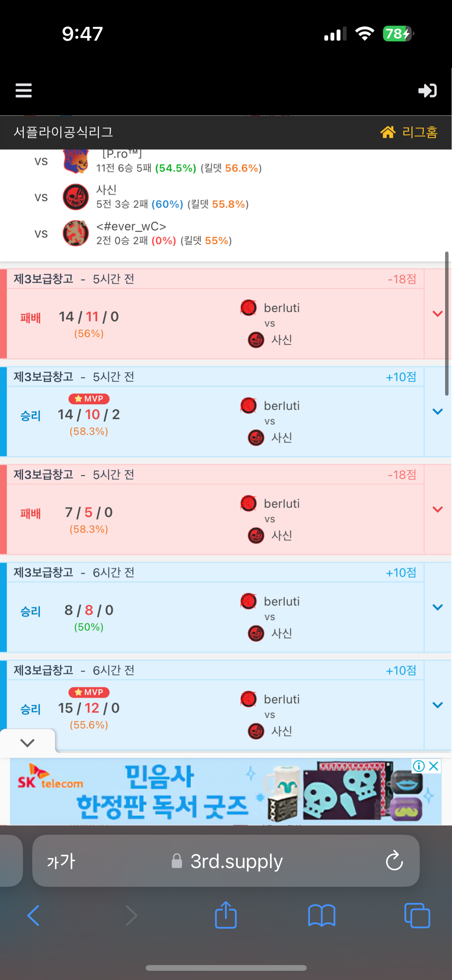Screen dimensions: 452x980
Task: Tap the login arrow icon
Action: point(427,90)
